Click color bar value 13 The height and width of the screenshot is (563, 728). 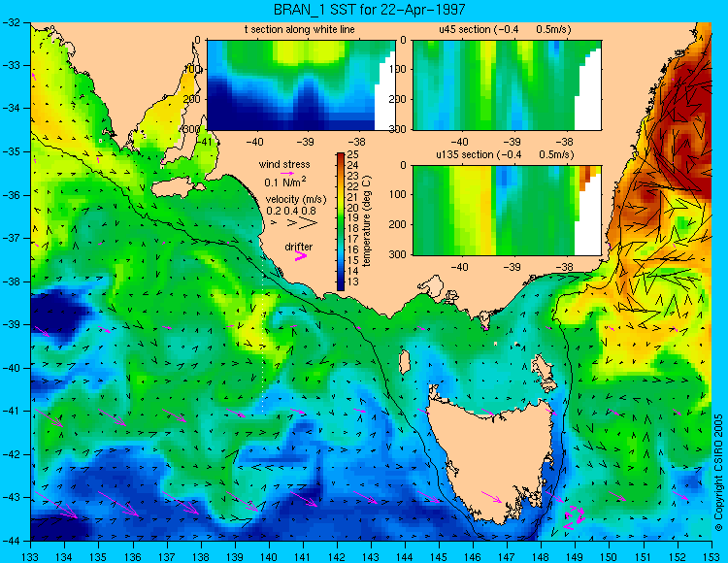(353, 281)
